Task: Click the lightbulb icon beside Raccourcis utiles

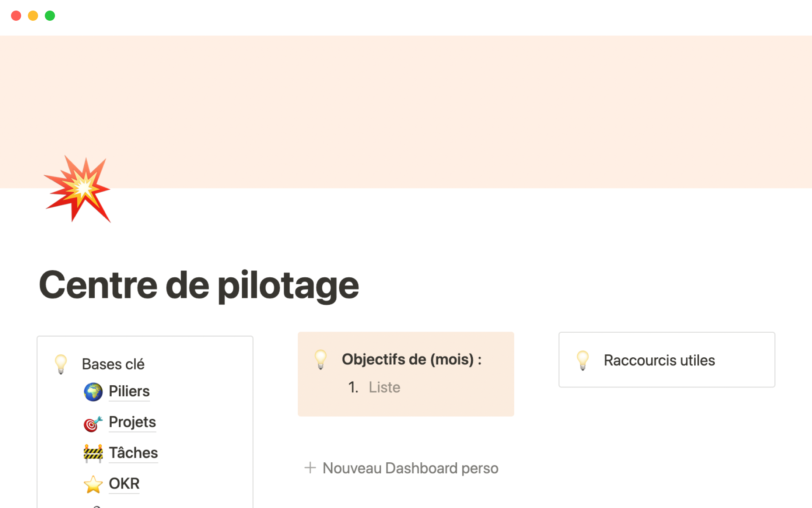Action: [583, 360]
